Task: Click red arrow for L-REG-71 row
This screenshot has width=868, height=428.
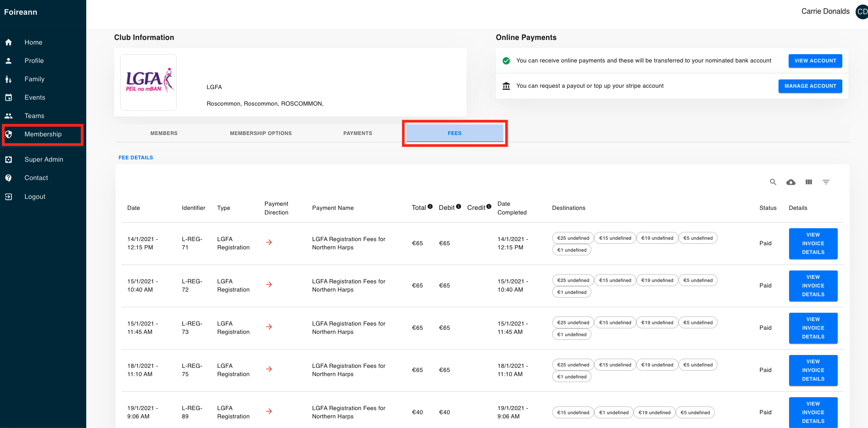Action: click(x=269, y=242)
